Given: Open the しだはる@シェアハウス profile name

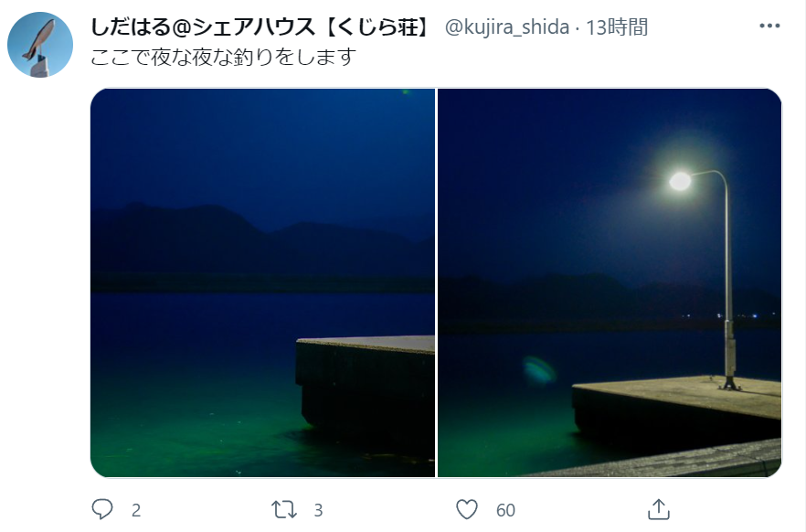Looking at the screenshot, I should (x=261, y=27).
